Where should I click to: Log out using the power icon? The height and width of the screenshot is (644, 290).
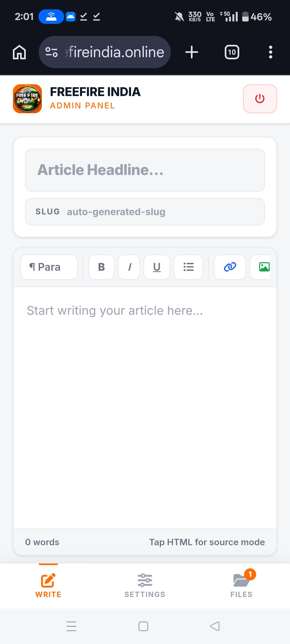[x=260, y=99]
